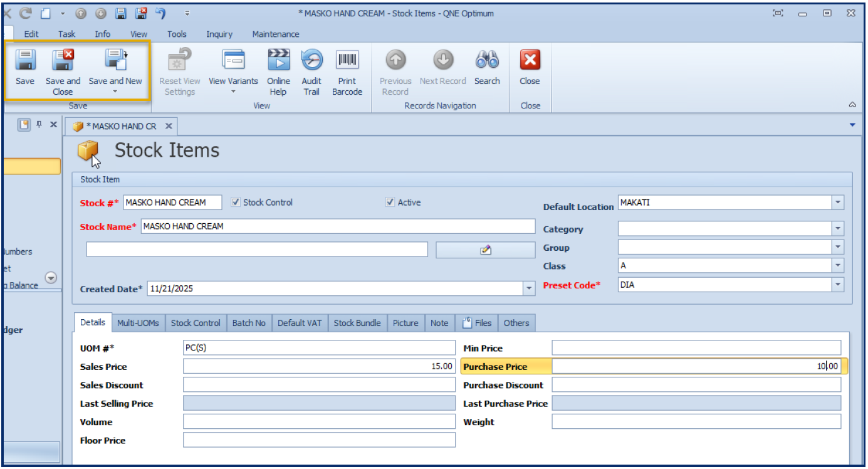The image size is (868, 469).
Task: Switch to Note tab
Action: (439, 323)
